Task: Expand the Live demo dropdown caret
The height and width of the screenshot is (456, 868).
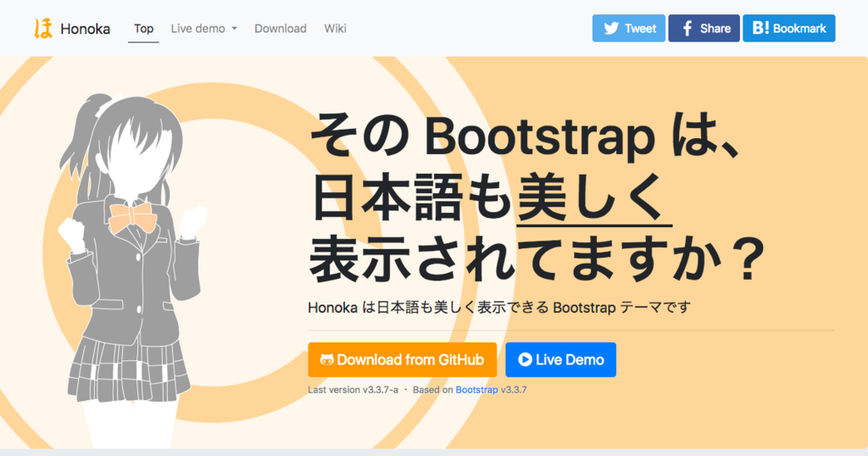Action: (x=234, y=28)
